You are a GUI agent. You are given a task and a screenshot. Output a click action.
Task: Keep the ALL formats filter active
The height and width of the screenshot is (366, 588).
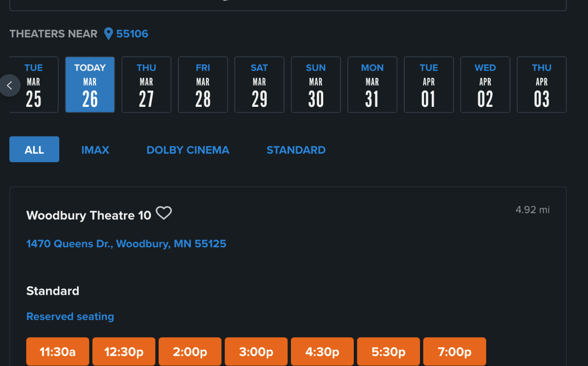pos(34,149)
